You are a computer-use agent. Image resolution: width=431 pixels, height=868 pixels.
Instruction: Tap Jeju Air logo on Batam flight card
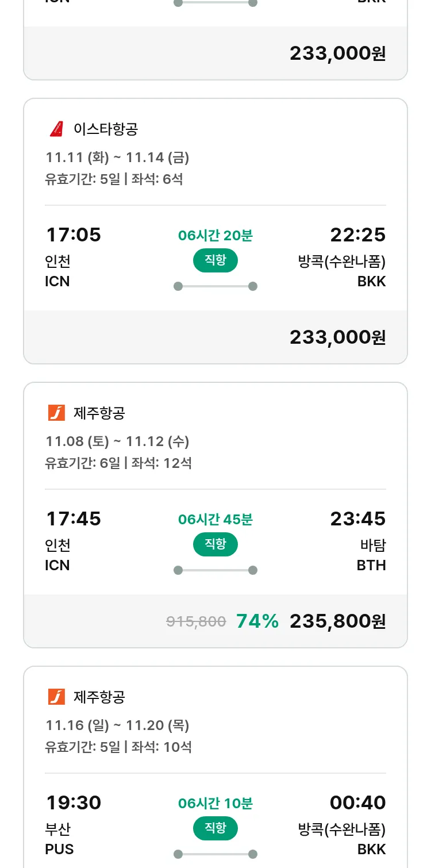pos(56,413)
